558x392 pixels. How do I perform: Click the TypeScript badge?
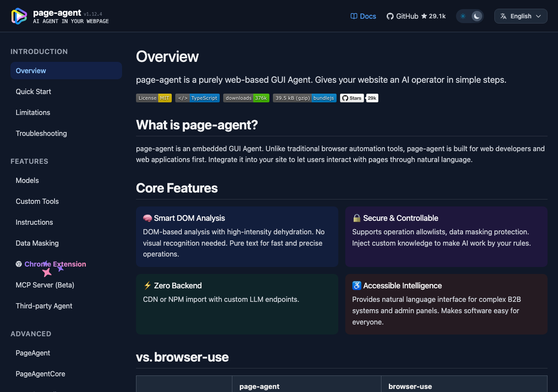[197, 98]
